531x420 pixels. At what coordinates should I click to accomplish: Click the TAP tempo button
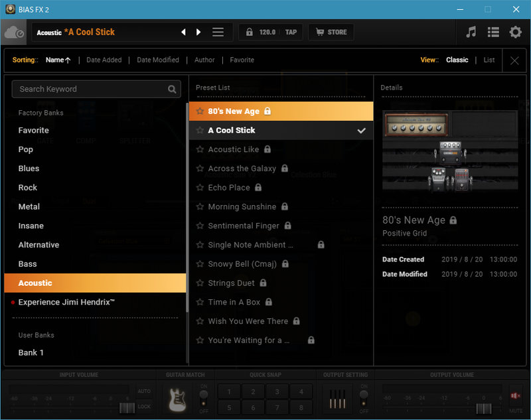coord(291,32)
